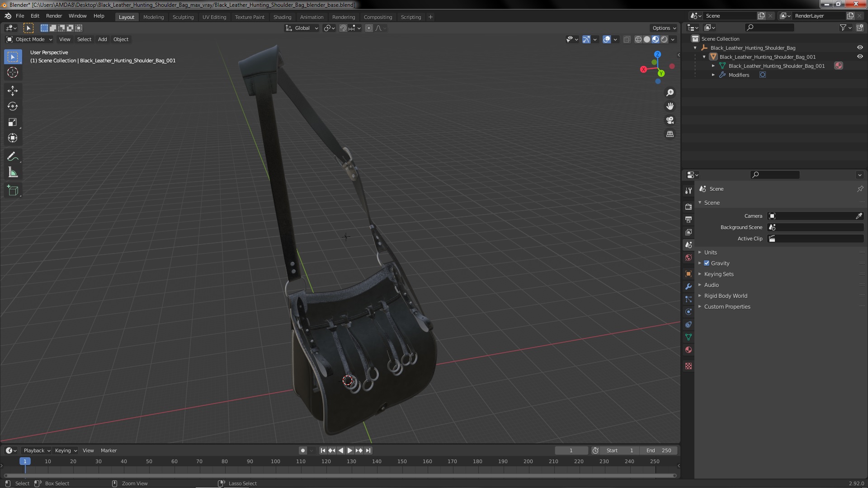Select the Cursor tool in the toolbar
The height and width of the screenshot is (488, 868).
[x=13, y=72]
